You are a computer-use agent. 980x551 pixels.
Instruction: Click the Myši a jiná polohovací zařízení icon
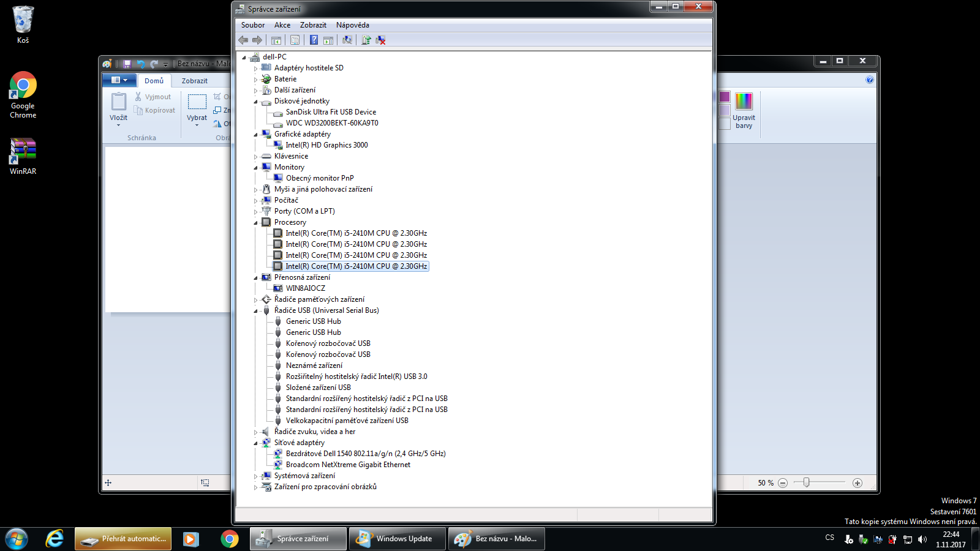pyautogui.click(x=266, y=189)
